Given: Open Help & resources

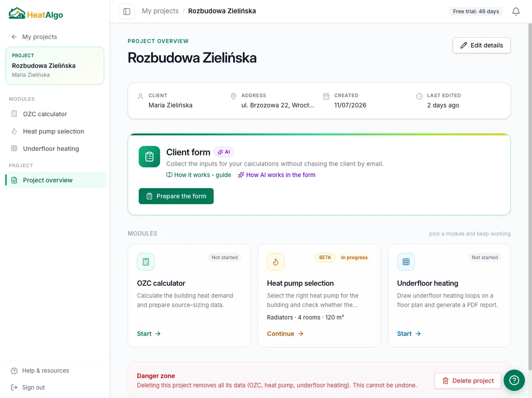Looking at the screenshot, I should point(40,371).
